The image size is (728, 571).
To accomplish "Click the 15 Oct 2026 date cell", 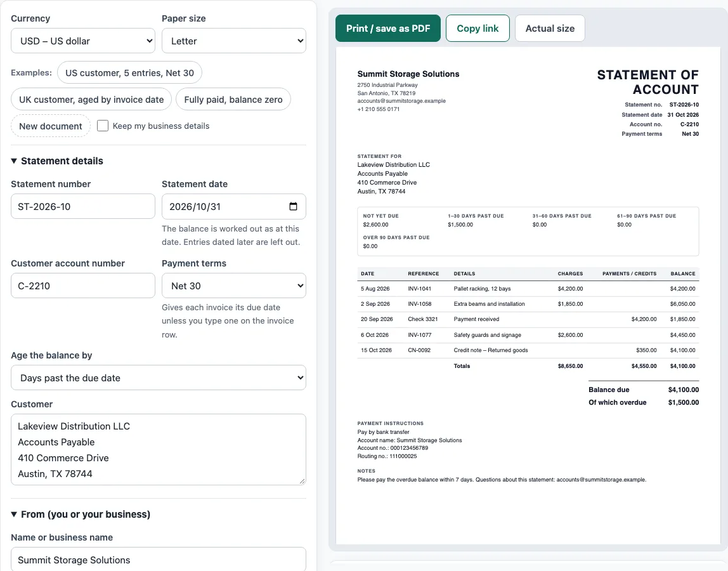I will click(377, 350).
